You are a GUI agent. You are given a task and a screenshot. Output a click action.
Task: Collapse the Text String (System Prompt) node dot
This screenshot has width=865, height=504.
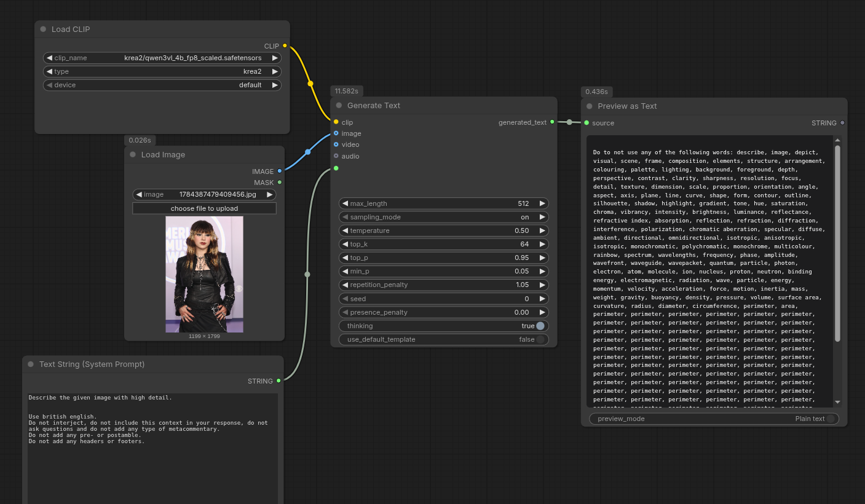31,364
